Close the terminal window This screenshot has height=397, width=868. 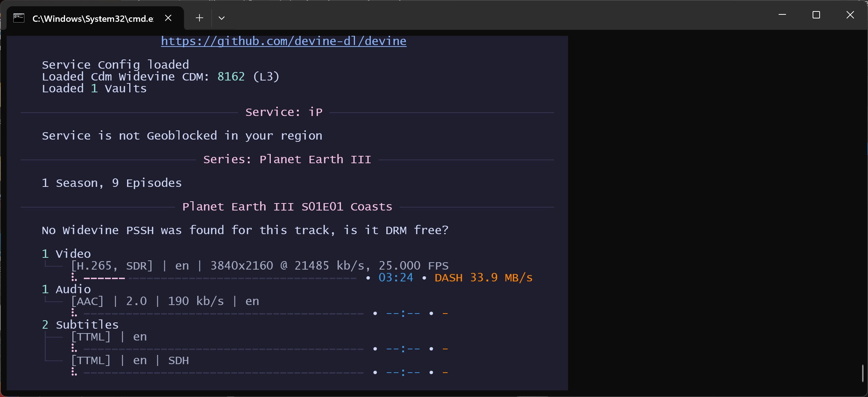(x=850, y=15)
